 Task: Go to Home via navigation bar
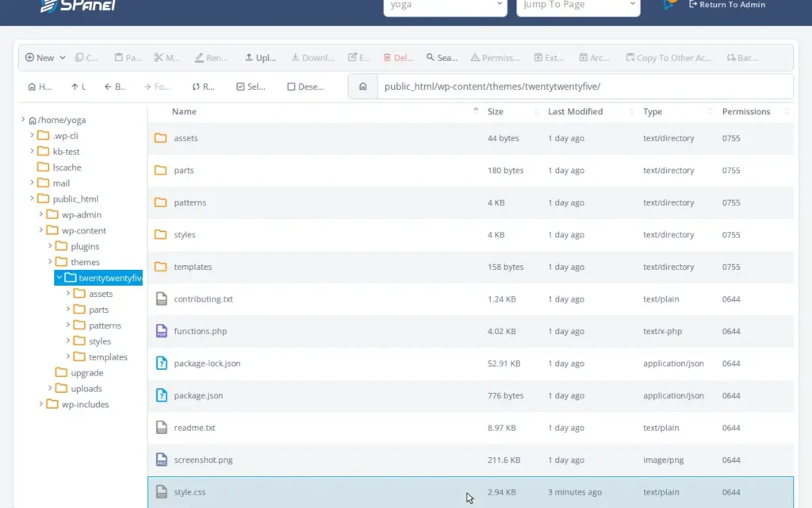(x=40, y=87)
